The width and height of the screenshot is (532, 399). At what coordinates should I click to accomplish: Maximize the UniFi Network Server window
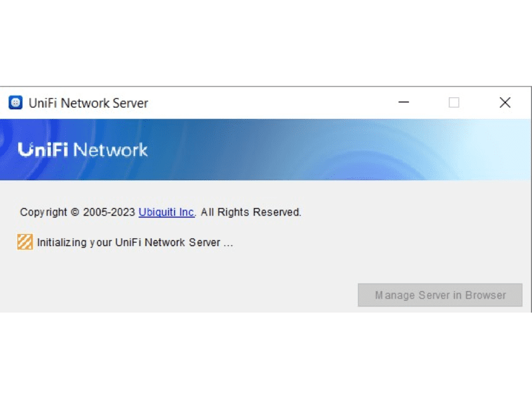click(454, 102)
